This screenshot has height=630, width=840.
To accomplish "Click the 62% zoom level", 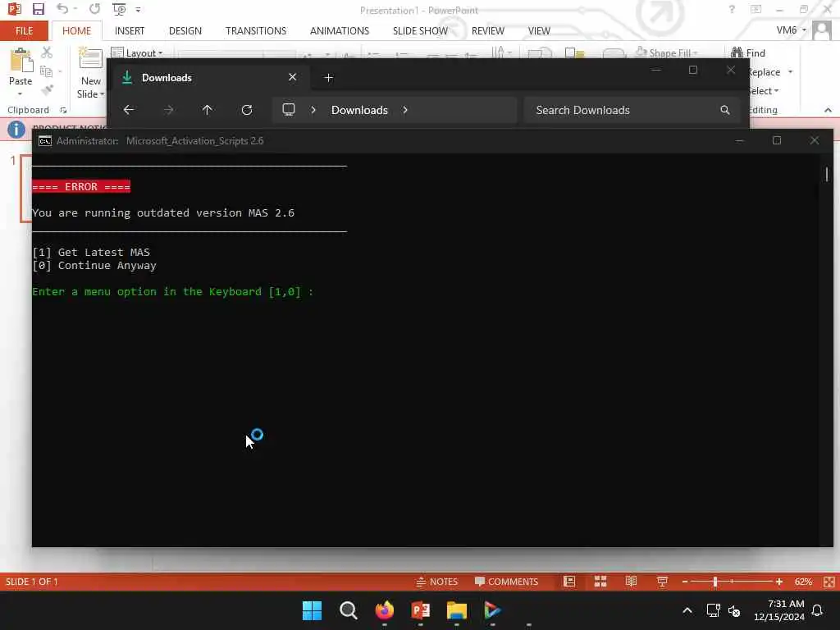I will [x=803, y=582].
